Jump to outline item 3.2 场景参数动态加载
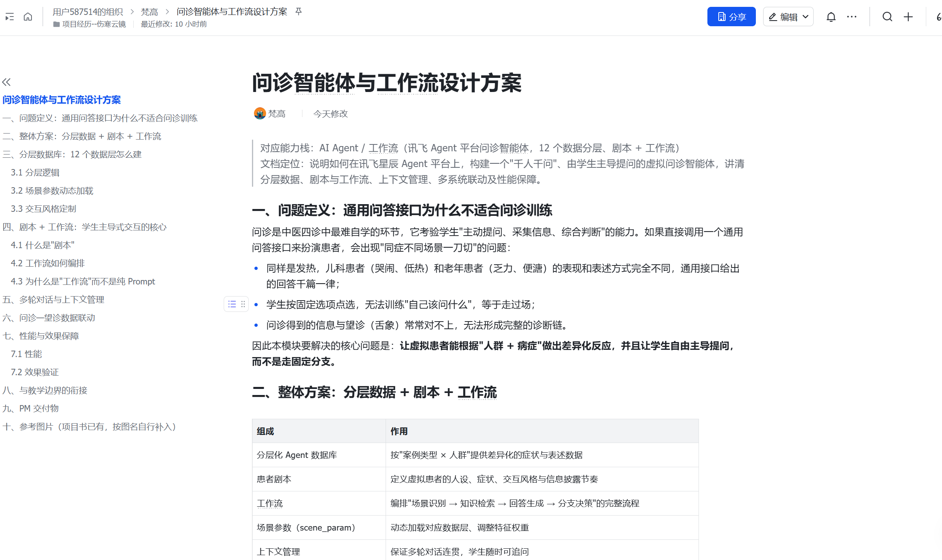This screenshot has width=942, height=560. click(x=52, y=190)
